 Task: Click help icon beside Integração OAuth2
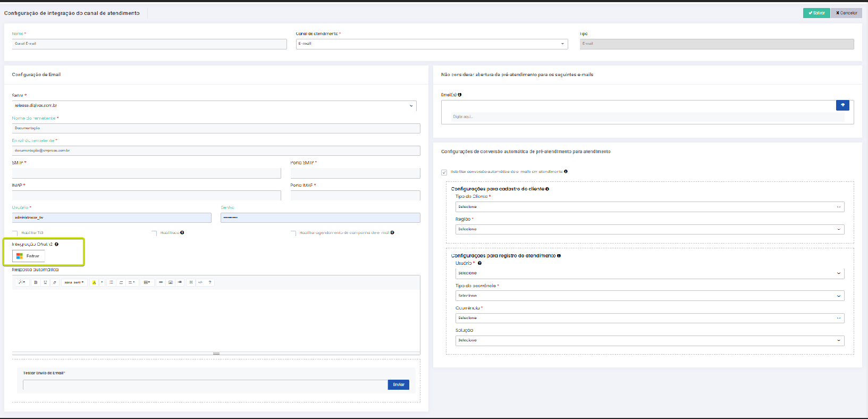tap(56, 245)
